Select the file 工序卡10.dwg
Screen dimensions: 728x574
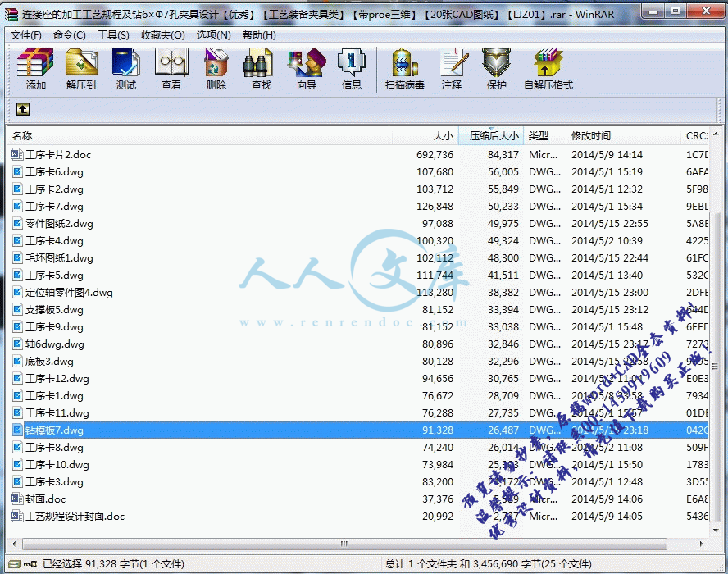57,464
